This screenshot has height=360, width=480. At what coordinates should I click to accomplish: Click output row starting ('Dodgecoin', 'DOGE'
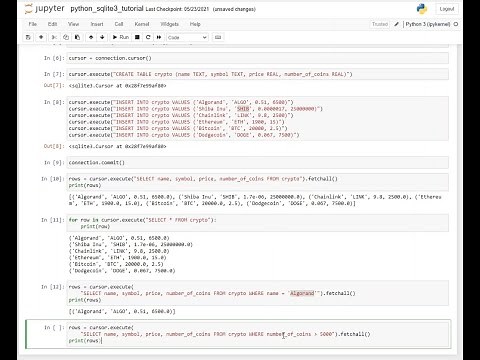(x=122, y=271)
